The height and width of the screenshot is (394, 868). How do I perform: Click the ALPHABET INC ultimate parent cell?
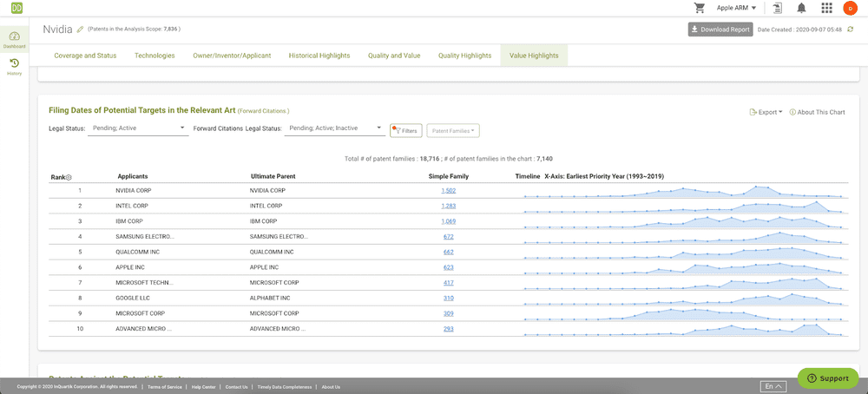[270, 298]
